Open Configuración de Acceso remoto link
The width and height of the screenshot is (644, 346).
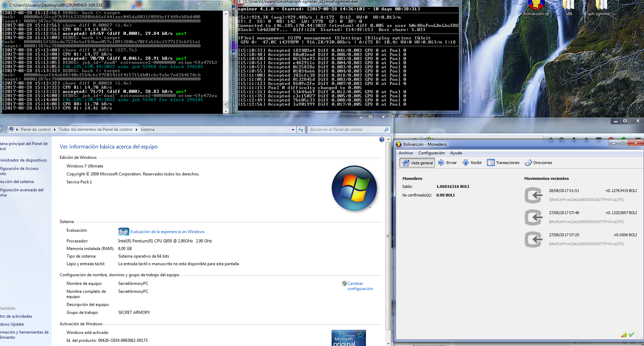coord(19,171)
